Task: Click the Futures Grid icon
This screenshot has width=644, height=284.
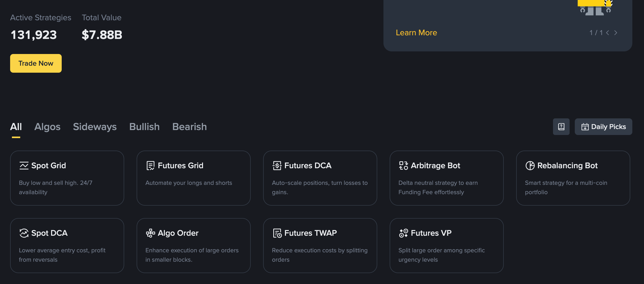Action: coord(150,166)
